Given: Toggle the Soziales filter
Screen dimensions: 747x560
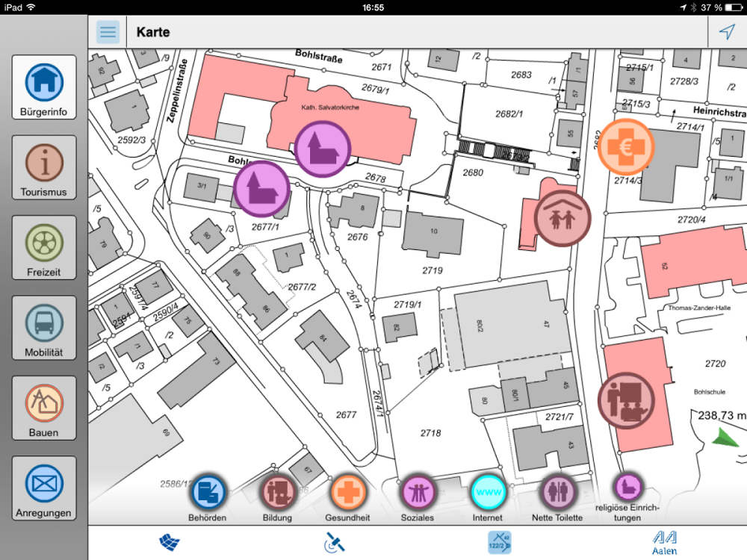Looking at the screenshot, I should click(x=417, y=493).
